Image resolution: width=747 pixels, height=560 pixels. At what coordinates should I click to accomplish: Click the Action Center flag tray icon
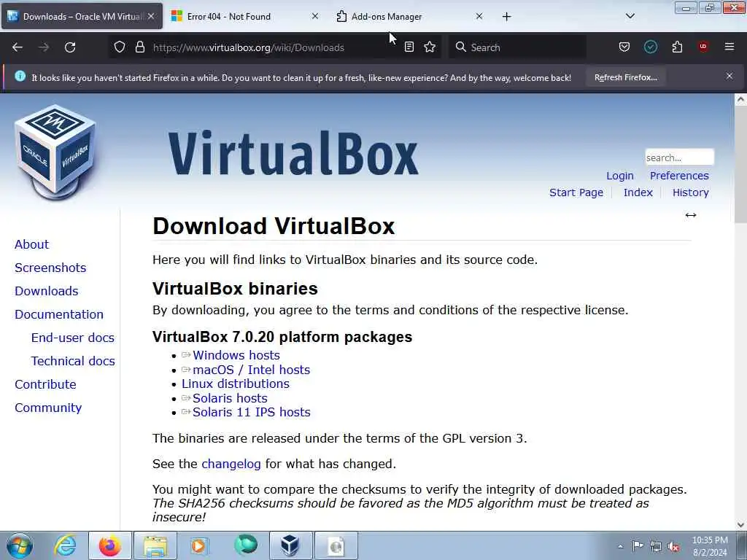click(638, 545)
